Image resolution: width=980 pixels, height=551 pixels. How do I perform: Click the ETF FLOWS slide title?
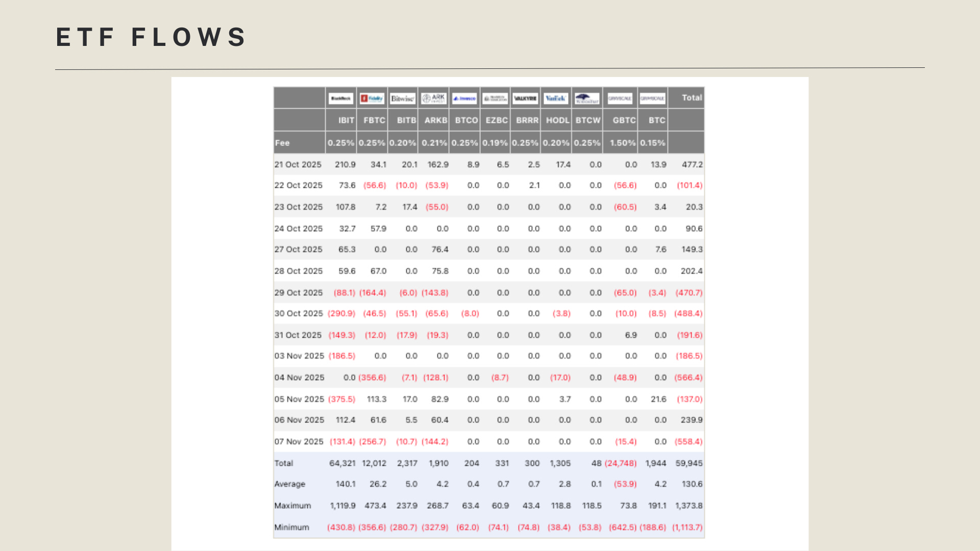point(151,37)
